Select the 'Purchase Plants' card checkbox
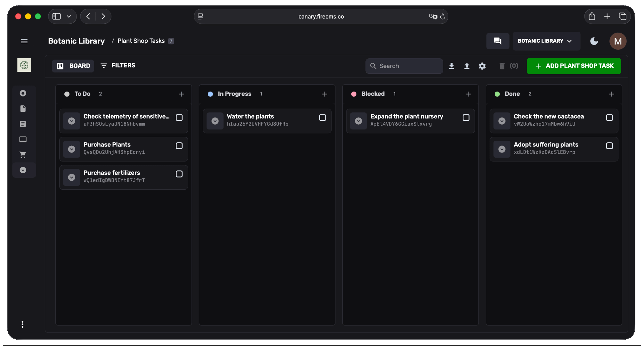Viewport: 644px width, 346px height. pyautogui.click(x=179, y=146)
